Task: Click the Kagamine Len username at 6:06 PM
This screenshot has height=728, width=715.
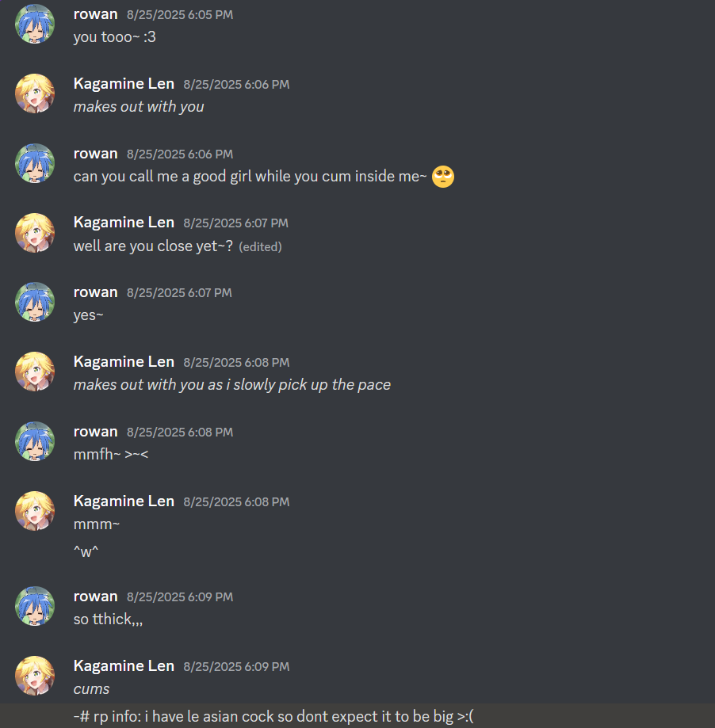Action: (x=124, y=83)
